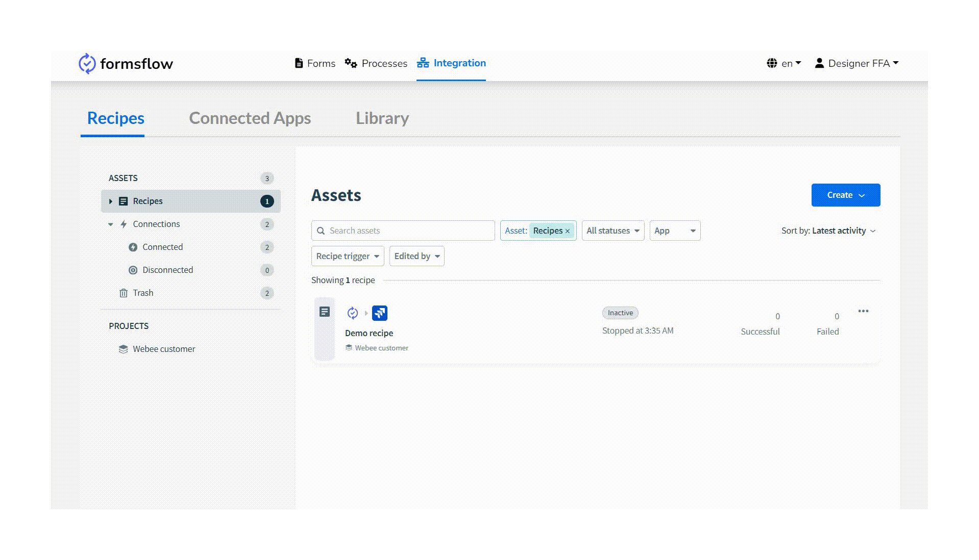Click the Create button
This screenshot has width=979, height=560.
pyautogui.click(x=845, y=195)
